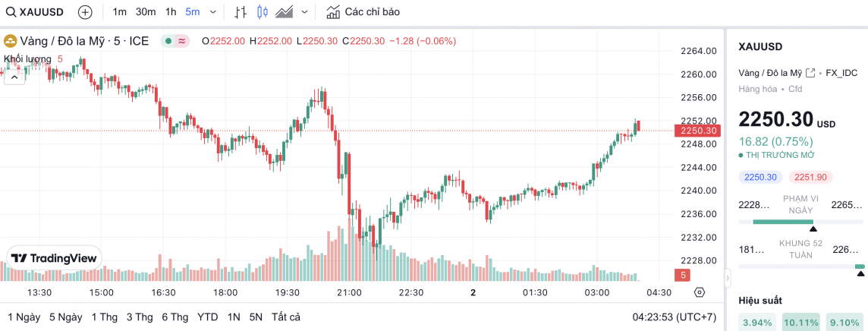Collapse the right sidebar panel handle
Viewport: 868px width, 331px height.
[x=727, y=279]
